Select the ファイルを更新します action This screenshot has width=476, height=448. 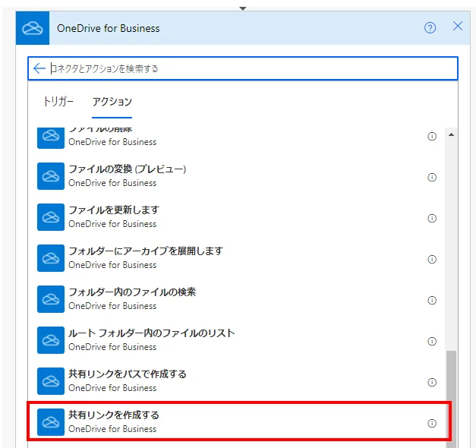click(114, 210)
